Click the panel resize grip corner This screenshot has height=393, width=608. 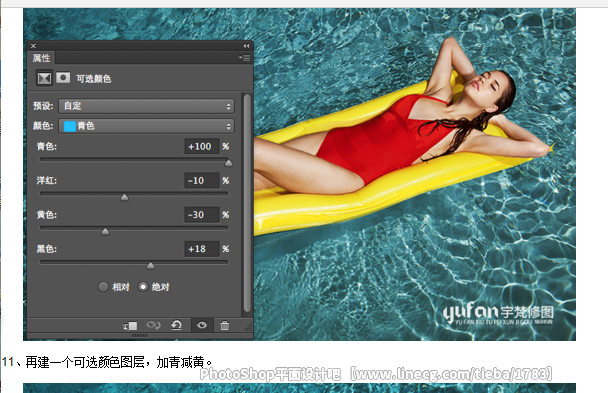(248, 328)
